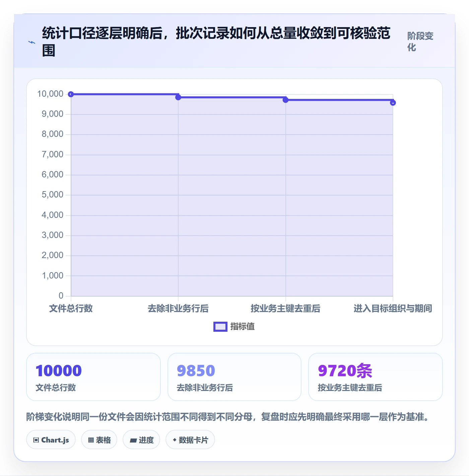Image resolution: width=469 pixels, height=476 pixels.
Task: Click the 5,000 y-axis label
Action: tap(53, 195)
